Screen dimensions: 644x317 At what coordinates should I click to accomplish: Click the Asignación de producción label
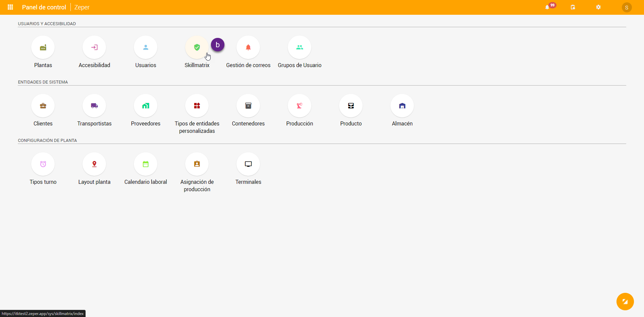pyautogui.click(x=197, y=186)
